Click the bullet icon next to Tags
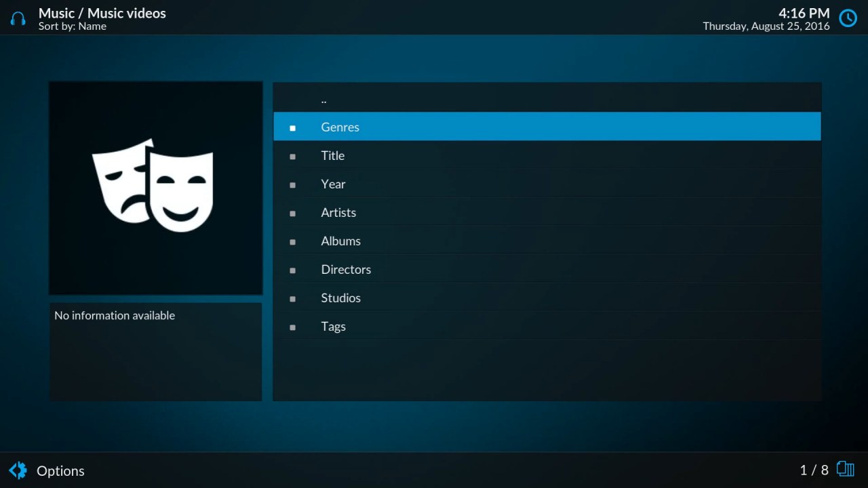Screen dimensions: 868x488 pyautogui.click(x=292, y=327)
